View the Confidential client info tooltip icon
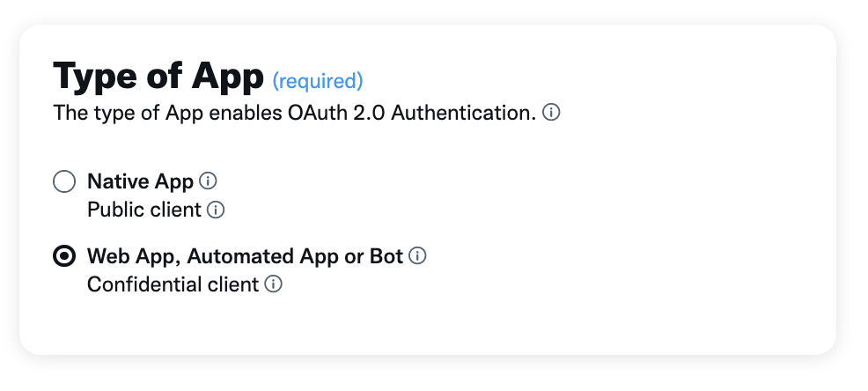Image resolution: width=868 pixels, height=391 pixels. tap(273, 284)
